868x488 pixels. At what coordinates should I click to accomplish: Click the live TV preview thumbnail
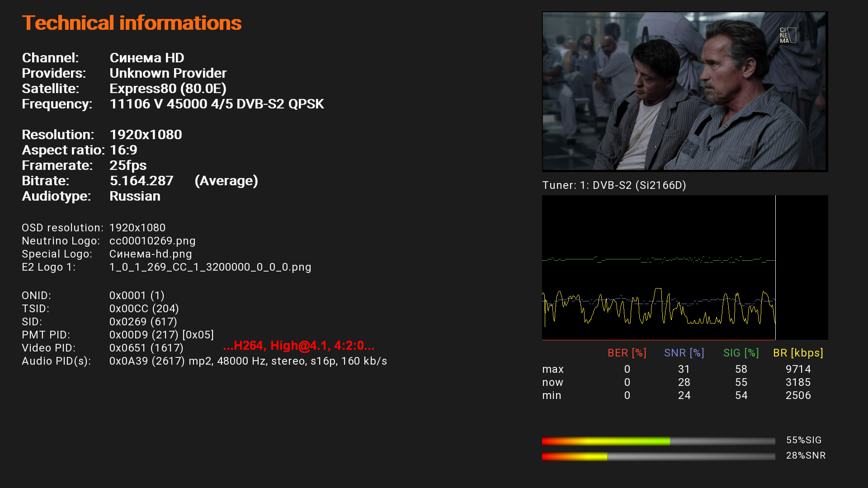684,91
